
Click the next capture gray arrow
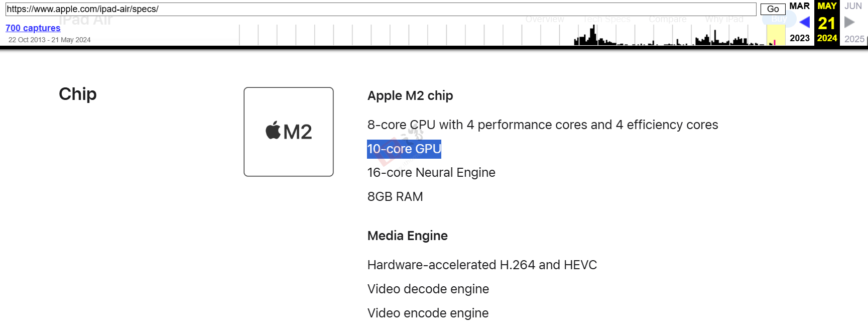coord(849,22)
